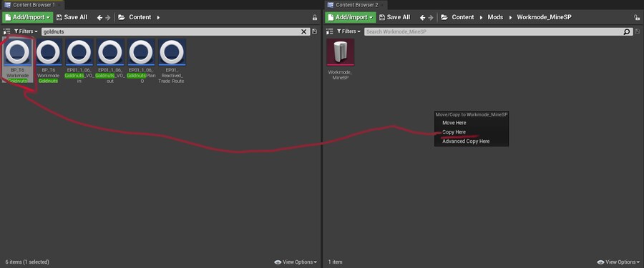
Task: Click the folder path picker icon in Content Browser 2
Action: click(444, 17)
